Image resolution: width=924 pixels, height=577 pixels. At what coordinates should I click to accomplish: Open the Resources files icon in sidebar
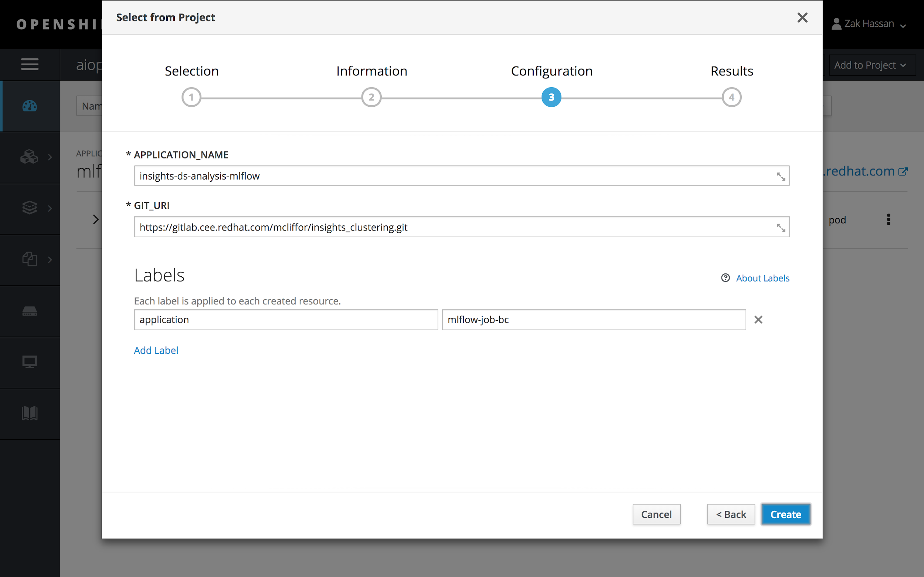[30, 259]
